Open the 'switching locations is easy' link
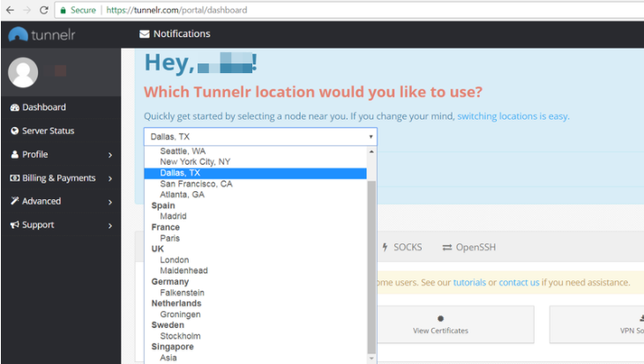The width and height of the screenshot is (644, 364). [x=513, y=116]
